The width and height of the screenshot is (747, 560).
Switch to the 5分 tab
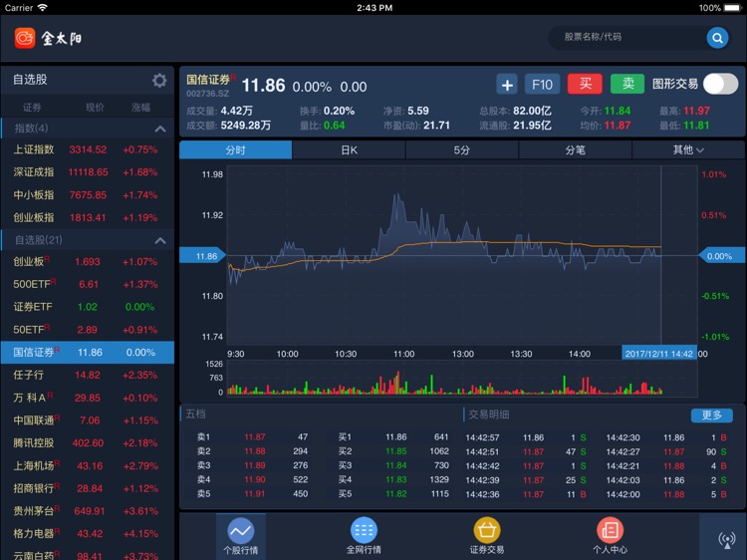coord(462,150)
